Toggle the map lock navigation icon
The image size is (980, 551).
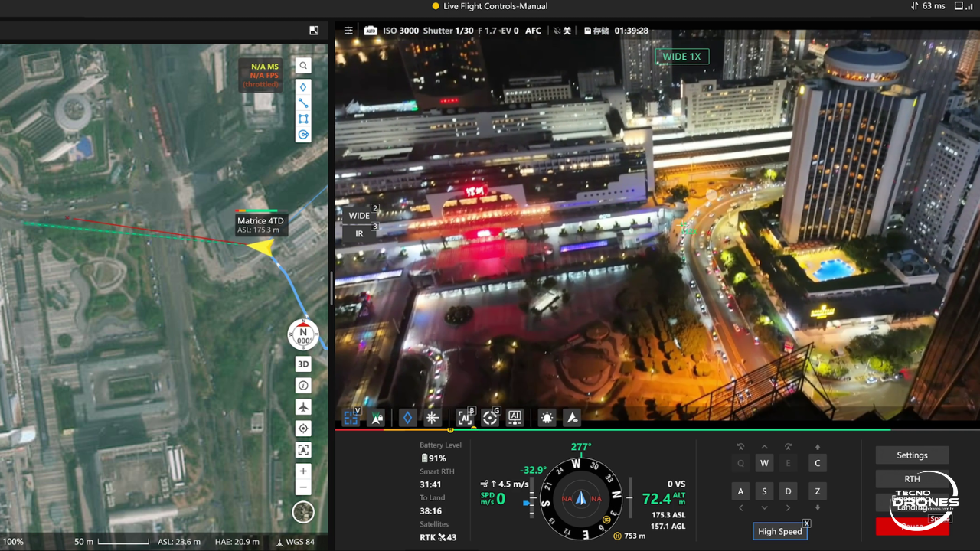pos(377,417)
